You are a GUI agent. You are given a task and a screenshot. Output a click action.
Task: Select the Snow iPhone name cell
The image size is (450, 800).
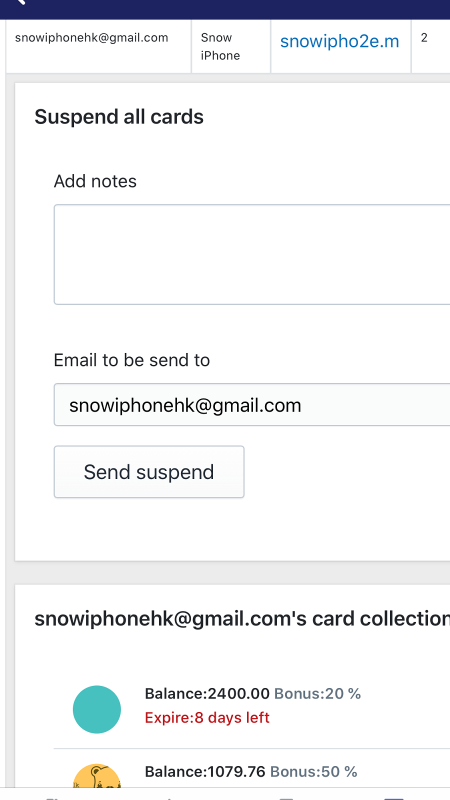point(231,46)
